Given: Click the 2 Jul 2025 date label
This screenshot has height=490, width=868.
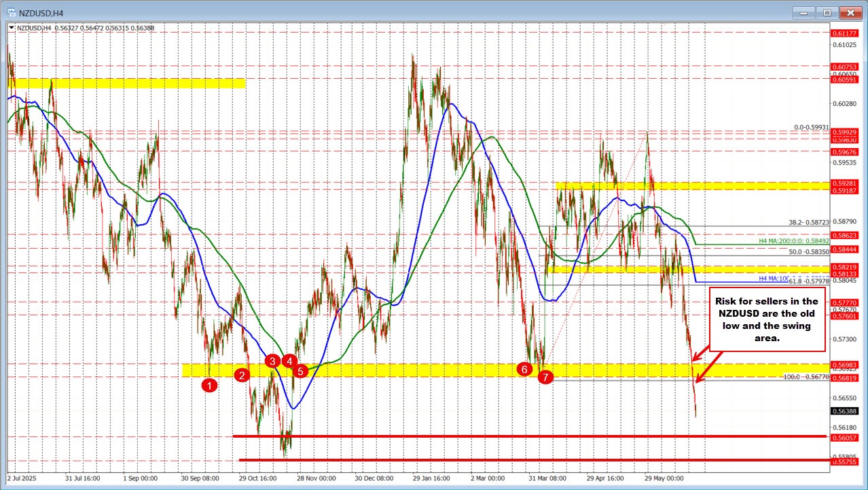Looking at the screenshot, I should coord(22,478).
